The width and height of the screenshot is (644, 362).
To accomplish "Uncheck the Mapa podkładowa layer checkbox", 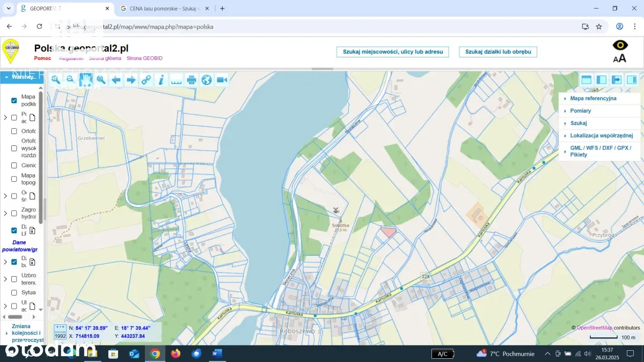I will [x=14, y=101].
